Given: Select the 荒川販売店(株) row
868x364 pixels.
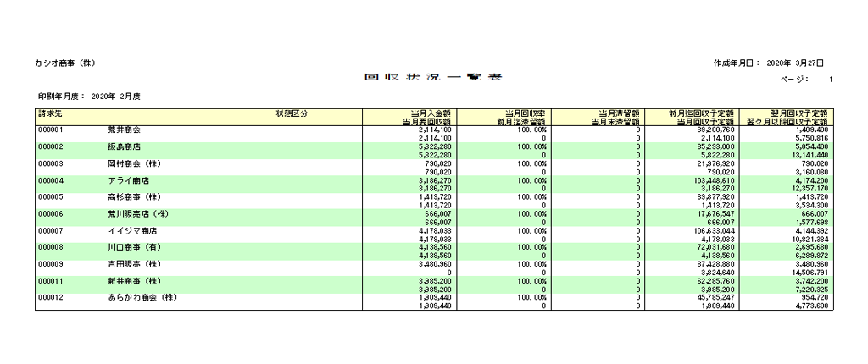Looking at the screenshot, I should pyautogui.click(x=137, y=214).
